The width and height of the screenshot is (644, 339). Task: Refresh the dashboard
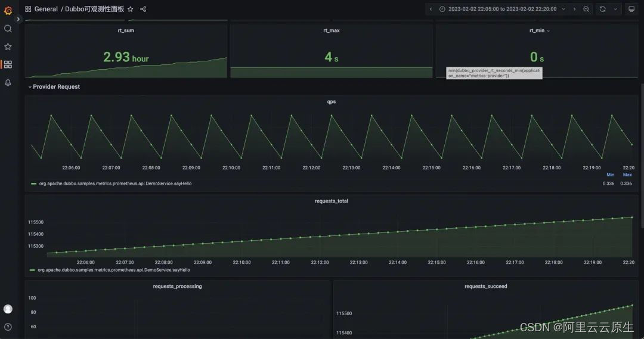602,9
